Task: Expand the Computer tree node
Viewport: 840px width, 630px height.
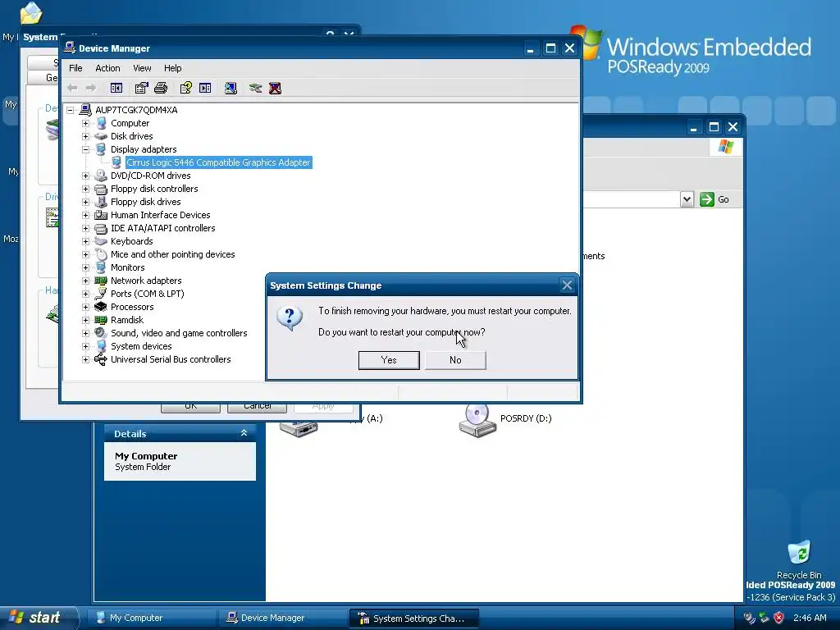Action: point(85,123)
